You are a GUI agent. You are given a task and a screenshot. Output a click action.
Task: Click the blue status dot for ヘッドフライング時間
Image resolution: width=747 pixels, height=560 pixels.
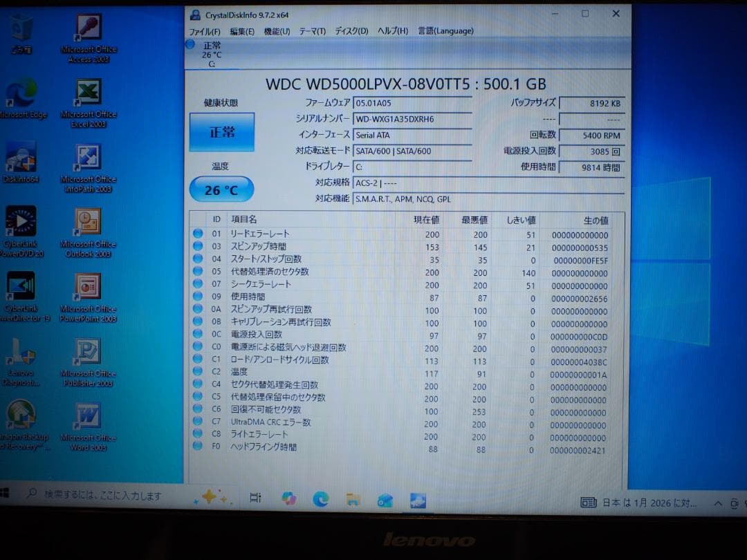[x=198, y=446]
